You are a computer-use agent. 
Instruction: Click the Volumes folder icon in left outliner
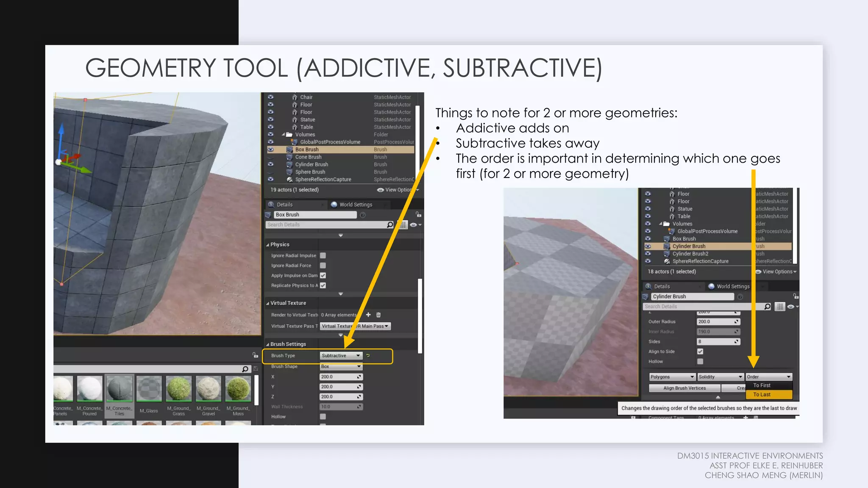(x=289, y=135)
